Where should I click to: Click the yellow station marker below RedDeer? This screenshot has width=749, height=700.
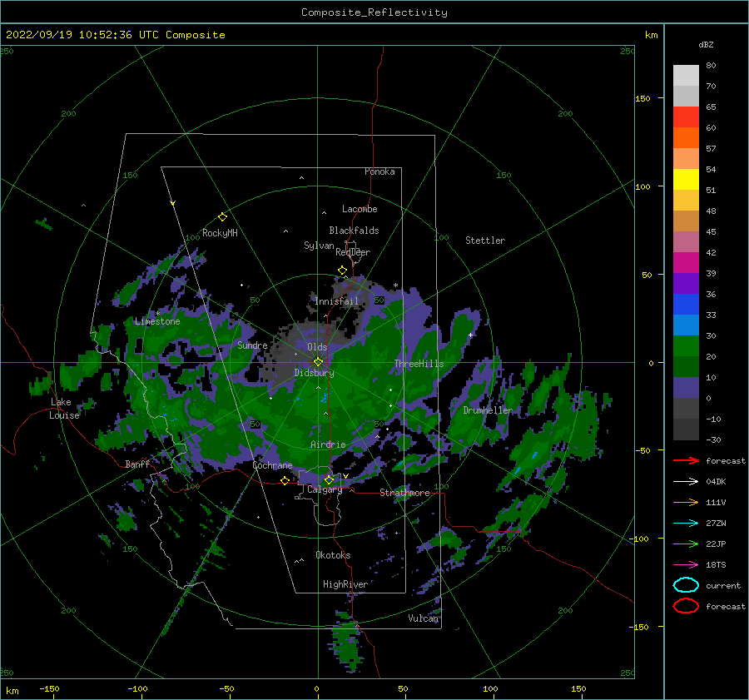[342, 271]
